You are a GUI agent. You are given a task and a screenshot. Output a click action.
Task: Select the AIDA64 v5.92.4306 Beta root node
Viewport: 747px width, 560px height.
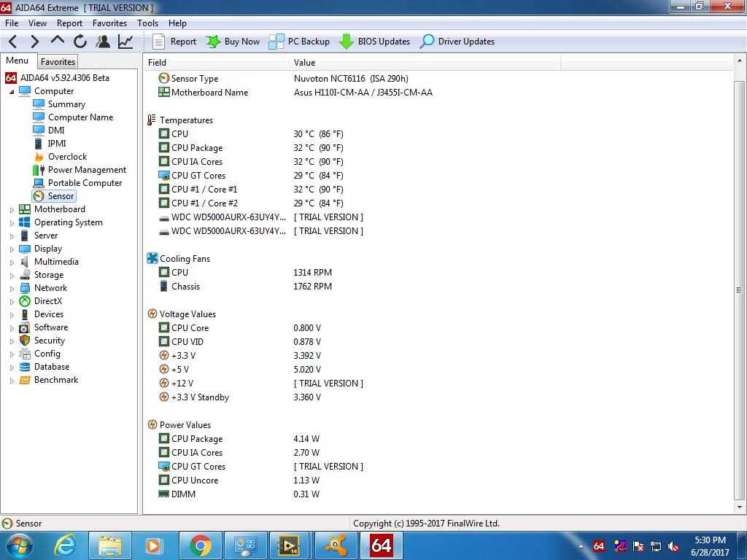click(64, 77)
